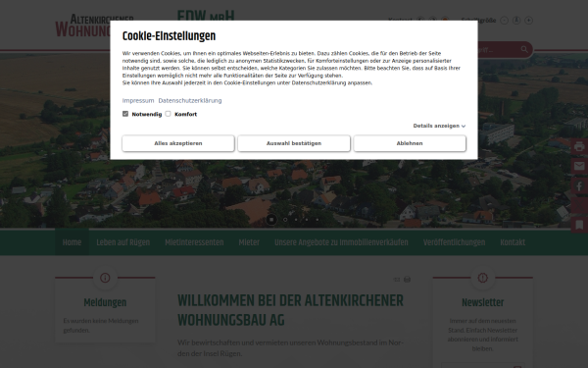Click the search magnifier icon

(524, 49)
